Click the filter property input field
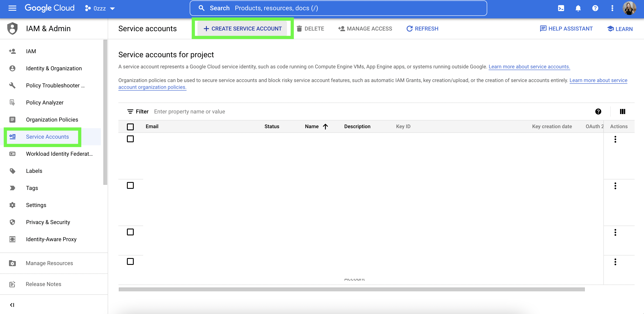 pyautogui.click(x=190, y=112)
